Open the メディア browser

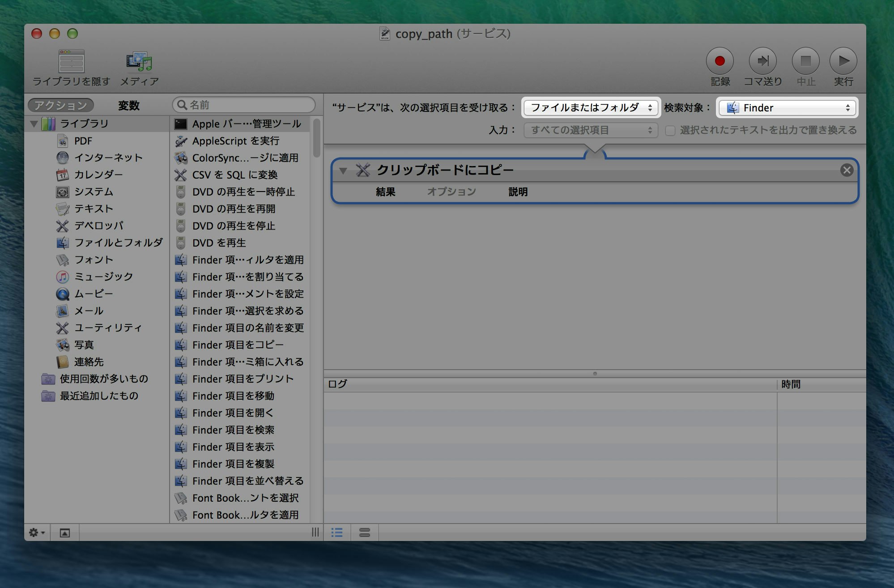tap(139, 62)
